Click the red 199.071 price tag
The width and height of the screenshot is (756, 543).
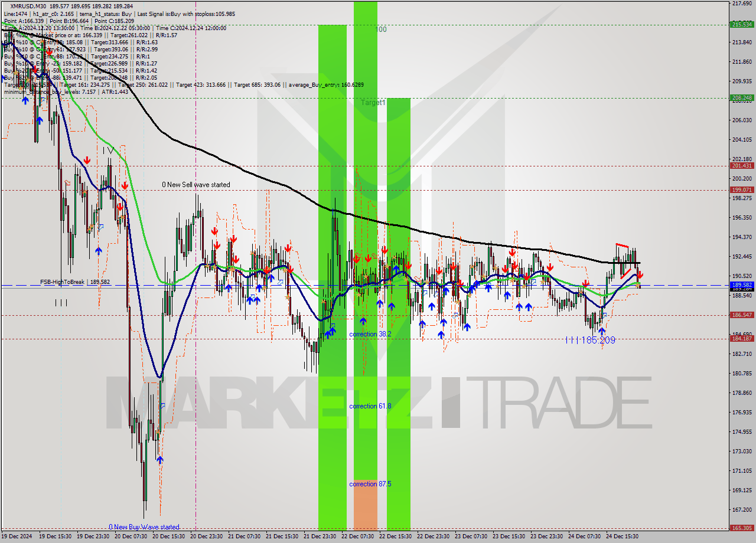coord(742,190)
